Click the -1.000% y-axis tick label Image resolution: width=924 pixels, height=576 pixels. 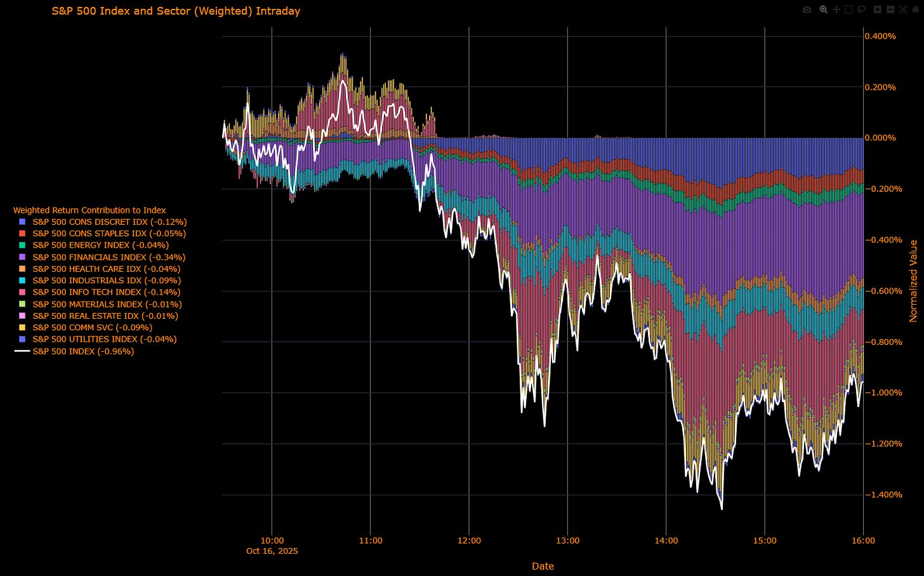882,392
